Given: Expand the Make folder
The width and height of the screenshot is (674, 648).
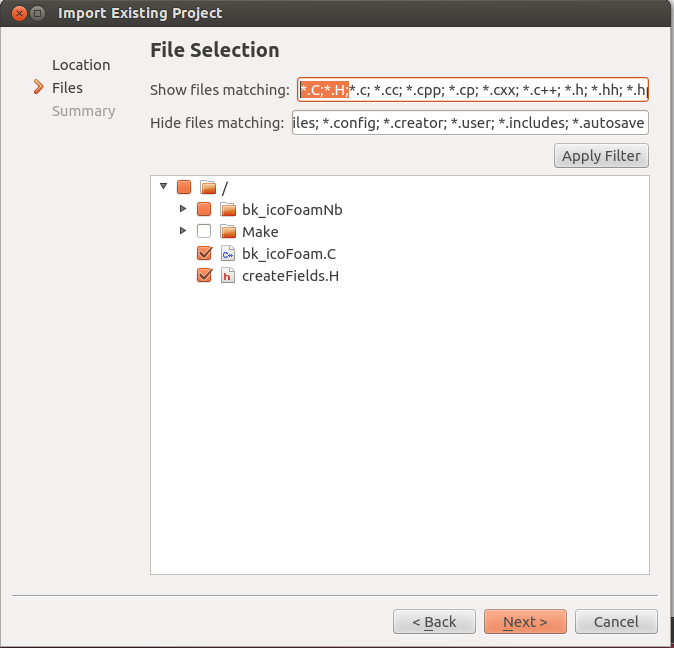Looking at the screenshot, I should [x=183, y=231].
